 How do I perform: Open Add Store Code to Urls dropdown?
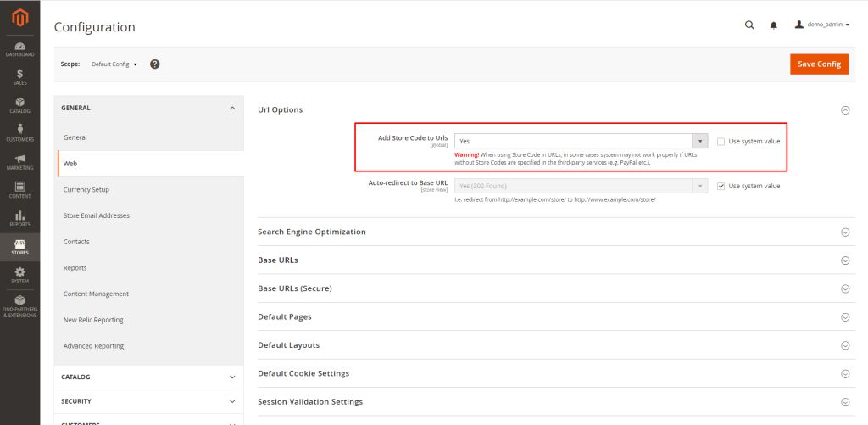click(581, 142)
